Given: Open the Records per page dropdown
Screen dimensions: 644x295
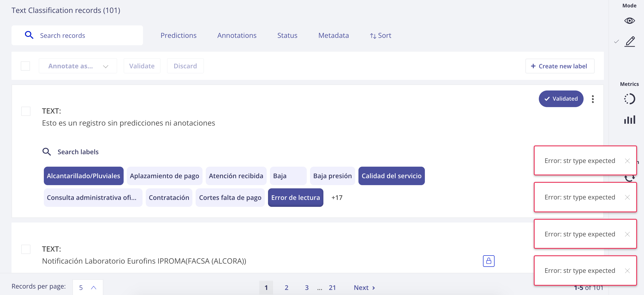Looking at the screenshot, I should (87, 287).
